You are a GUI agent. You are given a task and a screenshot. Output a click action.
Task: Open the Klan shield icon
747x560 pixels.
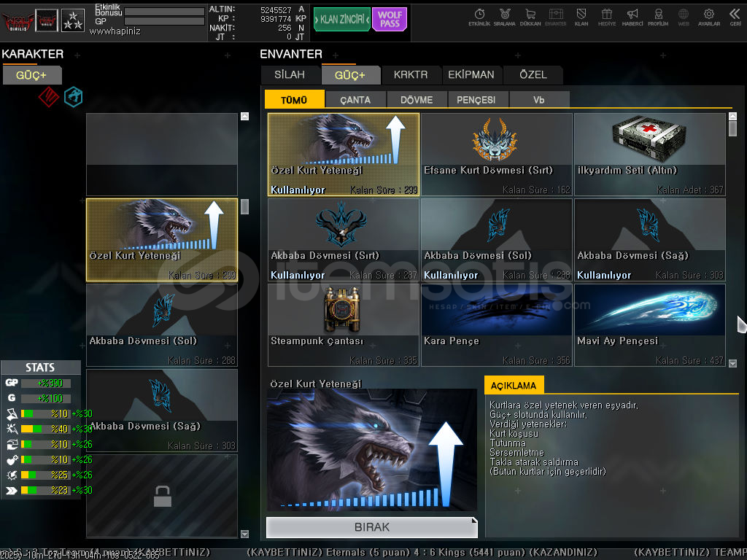click(x=581, y=17)
